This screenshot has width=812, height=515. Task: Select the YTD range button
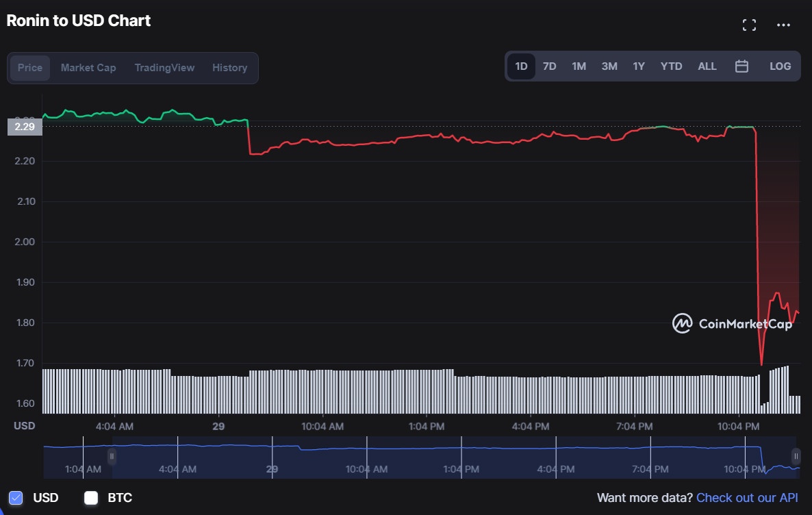671,66
